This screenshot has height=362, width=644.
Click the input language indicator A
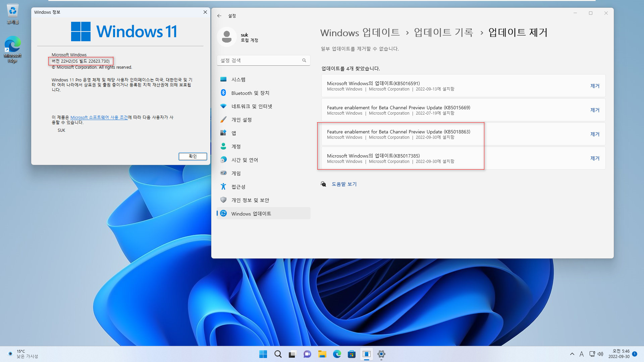[x=582, y=354]
